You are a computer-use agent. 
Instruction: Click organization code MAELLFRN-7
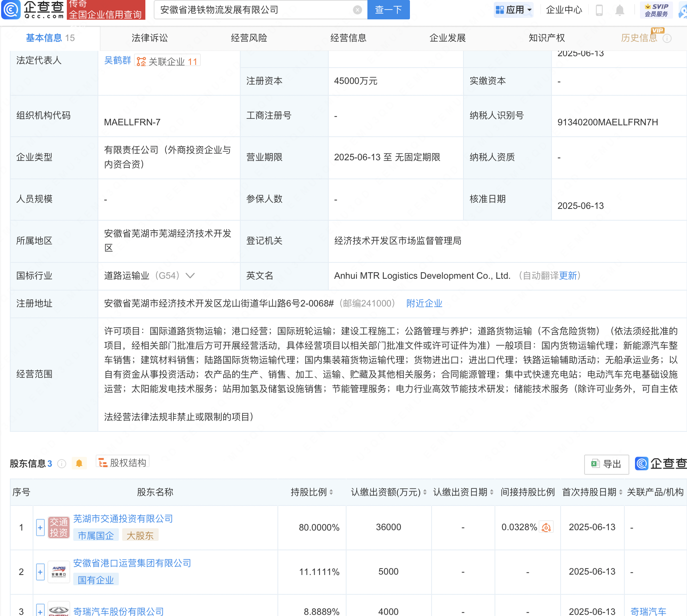tap(132, 122)
